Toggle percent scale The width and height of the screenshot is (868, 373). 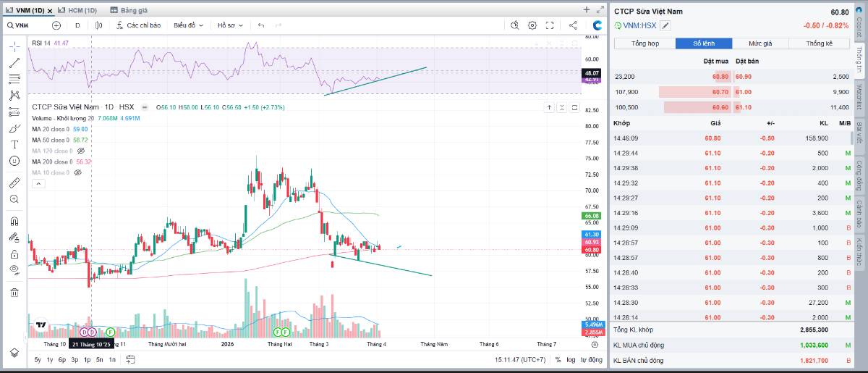[559, 359]
